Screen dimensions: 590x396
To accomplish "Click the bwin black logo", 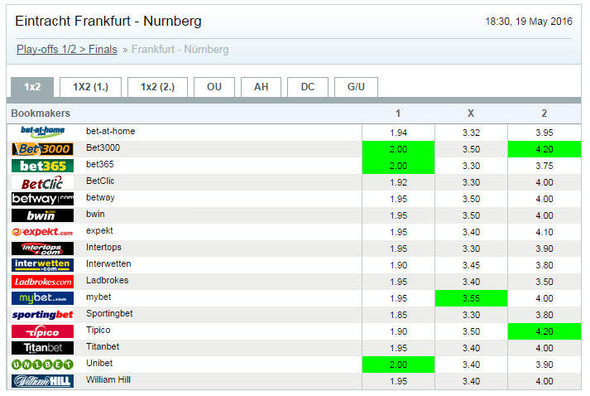I will [x=43, y=215].
